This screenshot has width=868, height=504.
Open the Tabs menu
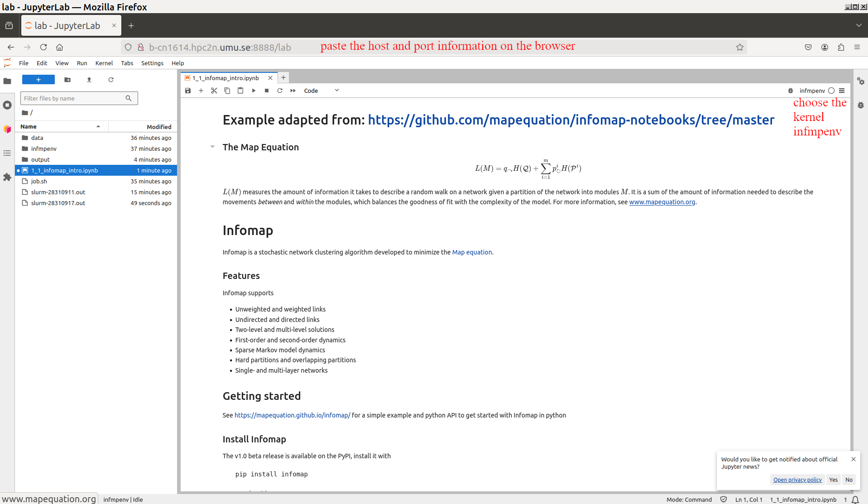(x=127, y=63)
